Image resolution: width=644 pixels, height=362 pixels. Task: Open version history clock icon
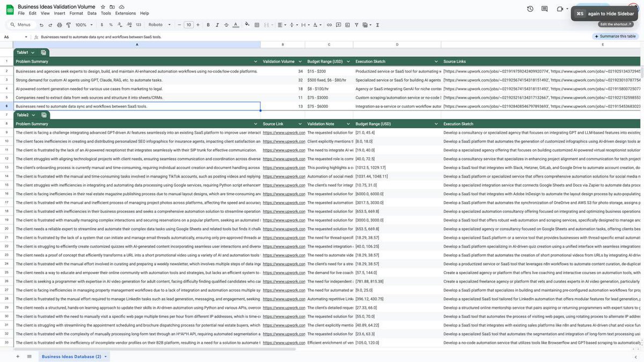pos(530,9)
